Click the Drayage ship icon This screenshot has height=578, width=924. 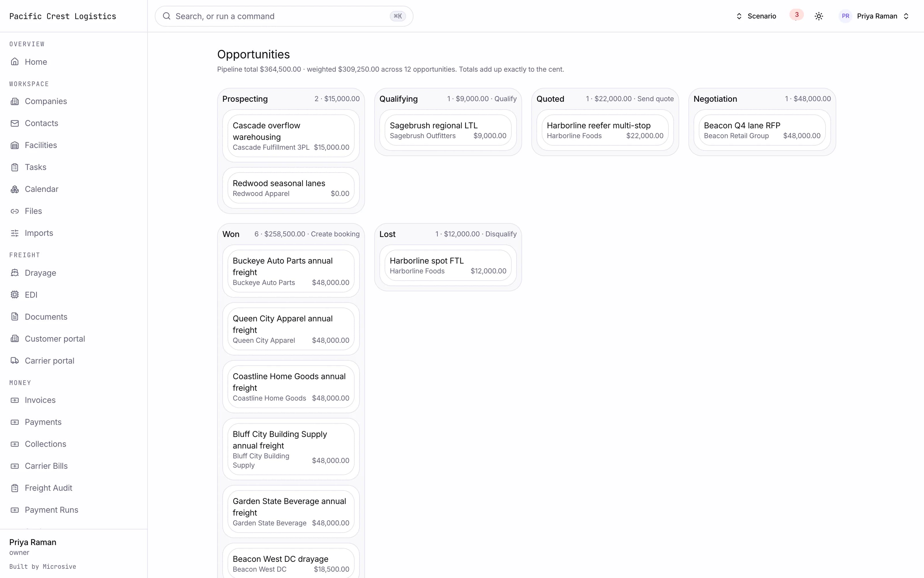14,273
